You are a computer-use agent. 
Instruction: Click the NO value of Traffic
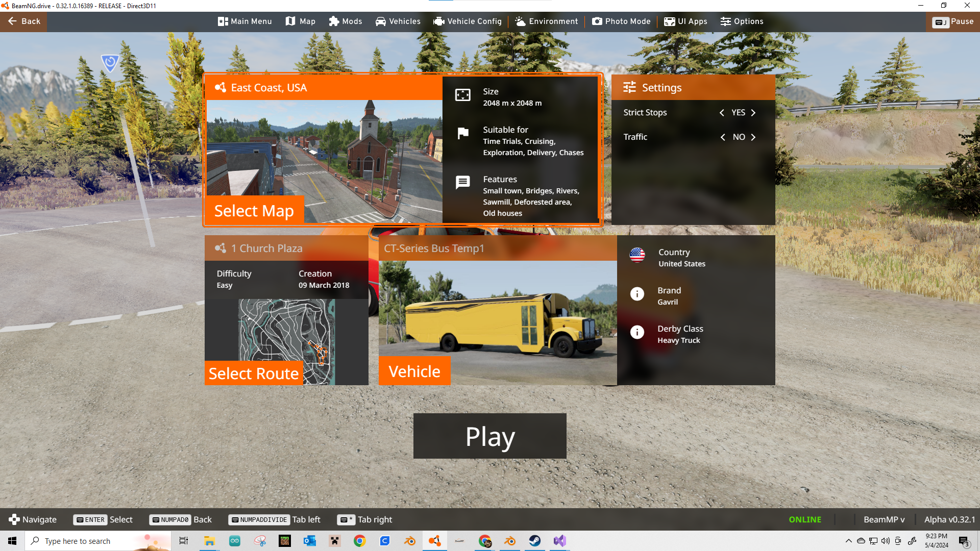tap(739, 137)
